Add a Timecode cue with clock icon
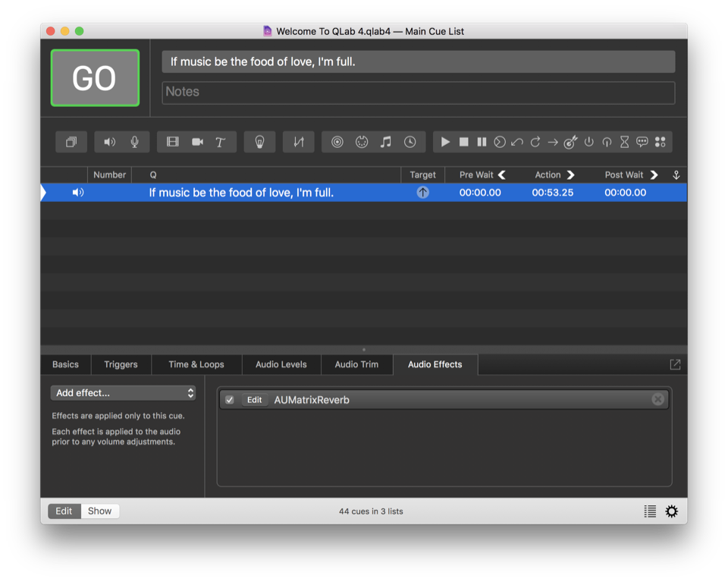 pos(409,142)
